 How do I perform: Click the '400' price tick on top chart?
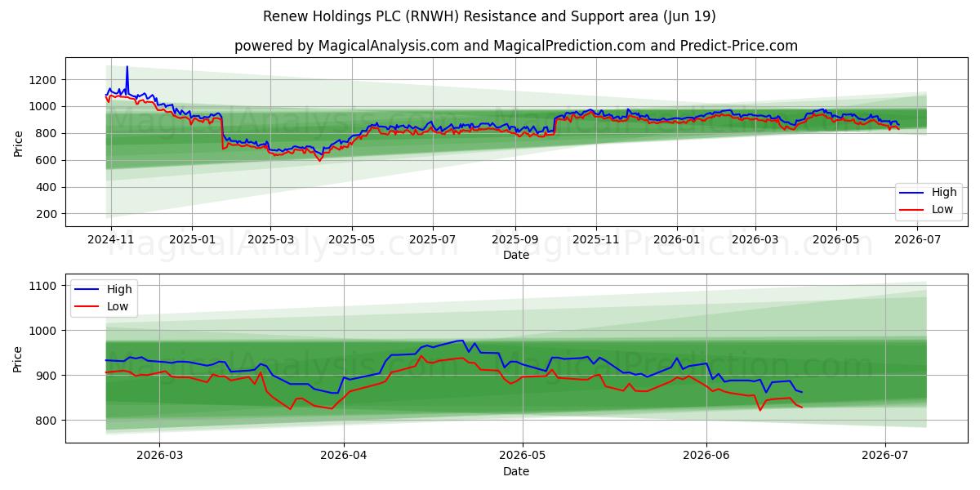click(49, 188)
